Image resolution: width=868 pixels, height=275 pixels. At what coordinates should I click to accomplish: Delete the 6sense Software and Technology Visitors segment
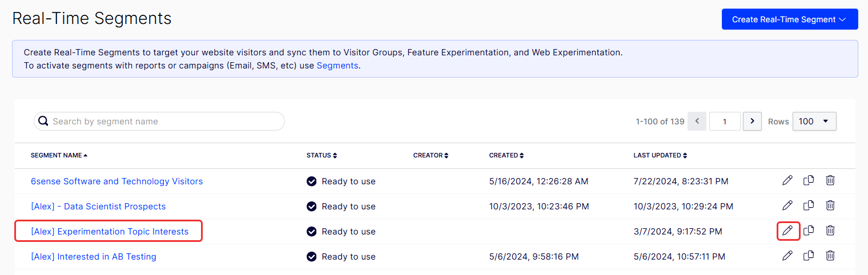[830, 181]
